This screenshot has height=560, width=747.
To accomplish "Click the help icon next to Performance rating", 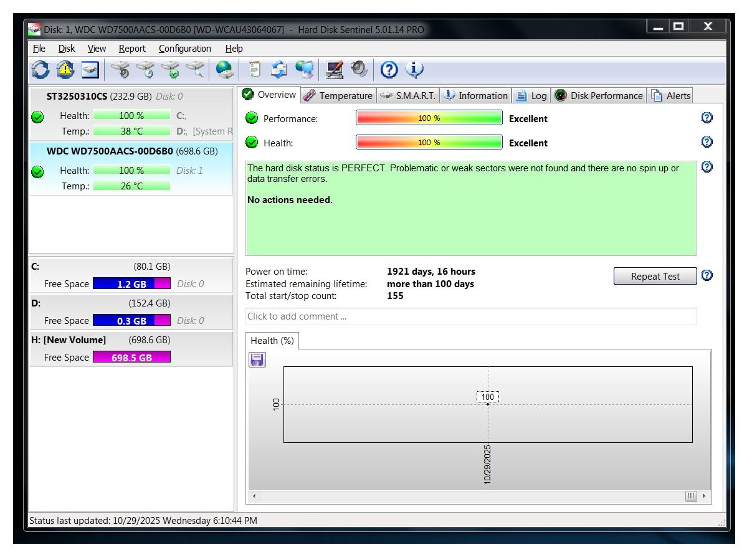I will click(x=707, y=118).
